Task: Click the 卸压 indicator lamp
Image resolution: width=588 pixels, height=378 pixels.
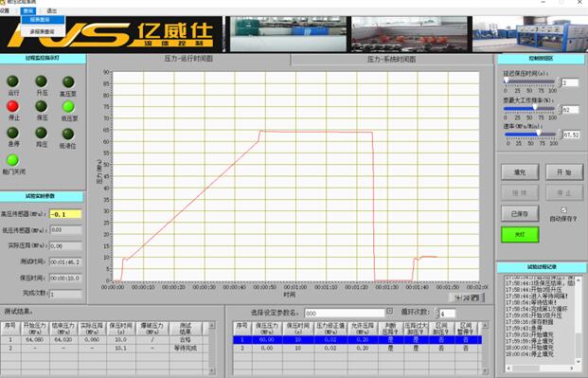Action: [42, 133]
